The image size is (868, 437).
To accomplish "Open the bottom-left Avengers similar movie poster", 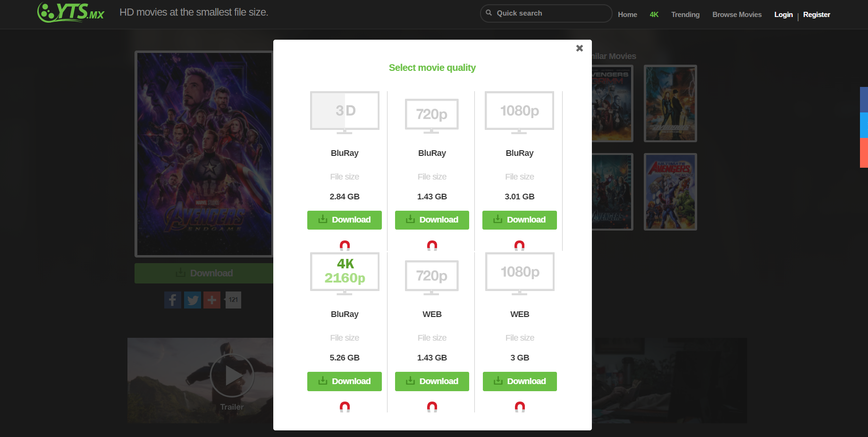I will [x=612, y=192].
